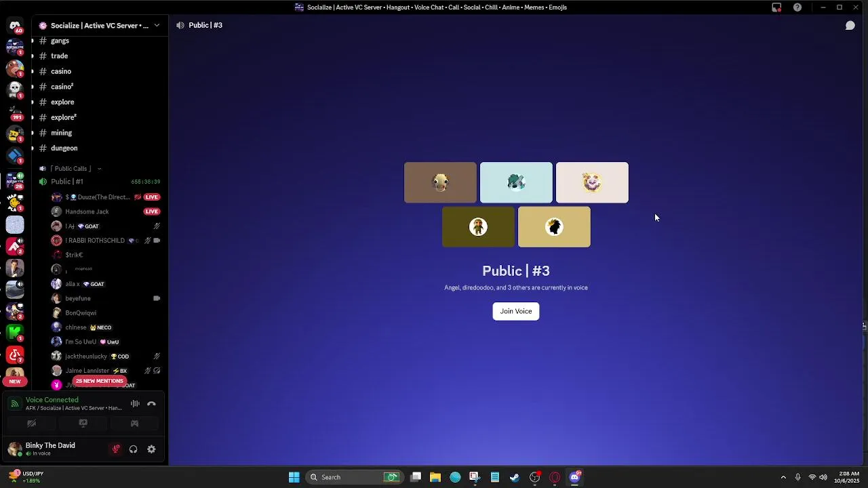
Task: Share your screen from the voice panel
Action: pos(83,424)
